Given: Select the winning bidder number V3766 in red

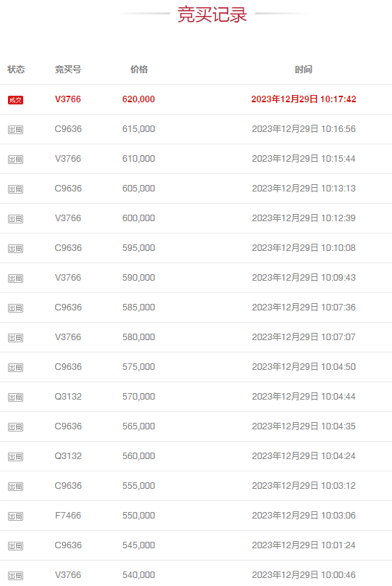Looking at the screenshot, I should coord(68,99).
